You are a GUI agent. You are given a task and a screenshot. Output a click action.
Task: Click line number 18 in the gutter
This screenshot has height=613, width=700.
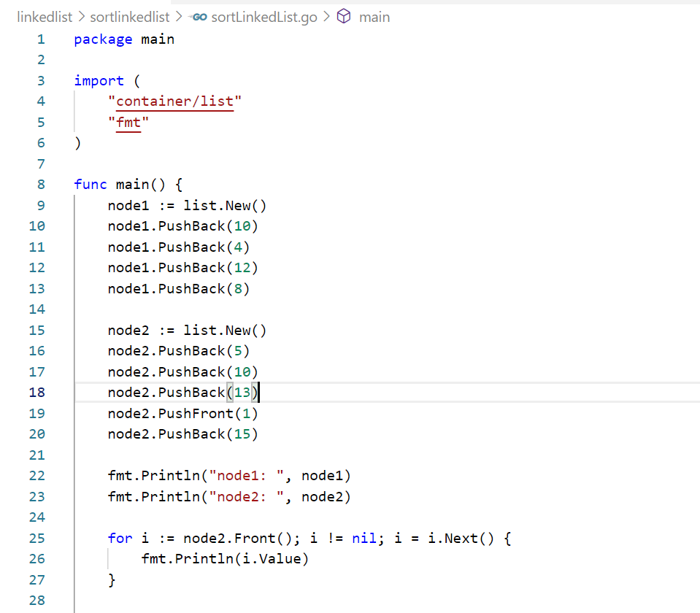36,392
